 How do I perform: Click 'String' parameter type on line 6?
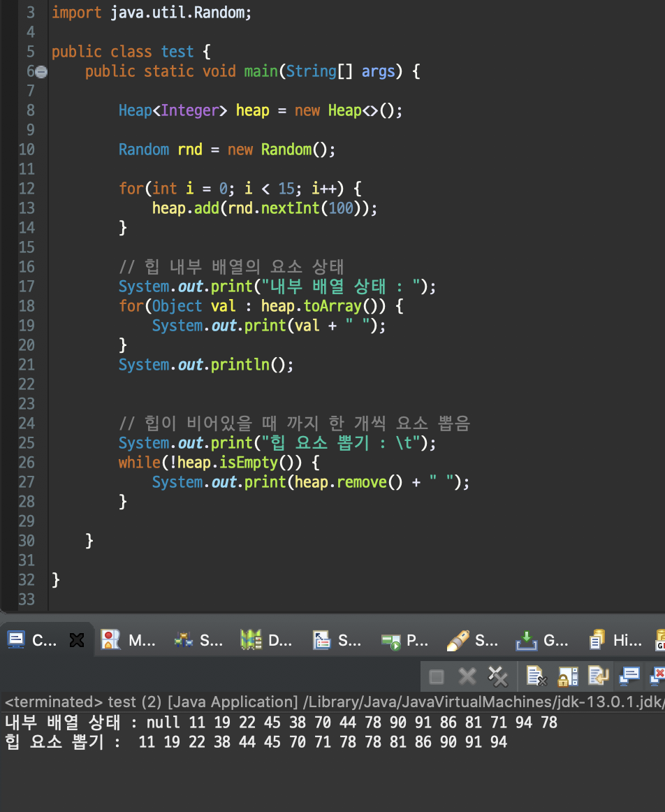point(311,71)
